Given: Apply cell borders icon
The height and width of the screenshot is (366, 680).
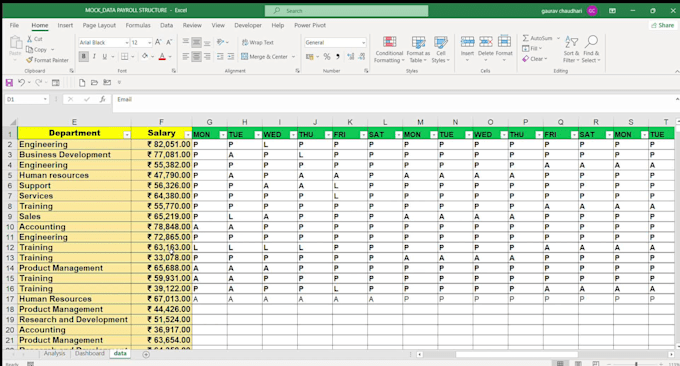Looking at the screenshot, I should (x=124, y=56).
